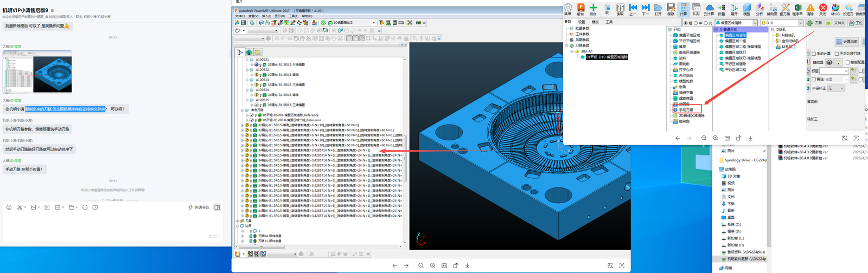Open the 查看(V) menu in PowerMill
The width and height of the screenshot is (868, 273).
(x=253, y=16)
